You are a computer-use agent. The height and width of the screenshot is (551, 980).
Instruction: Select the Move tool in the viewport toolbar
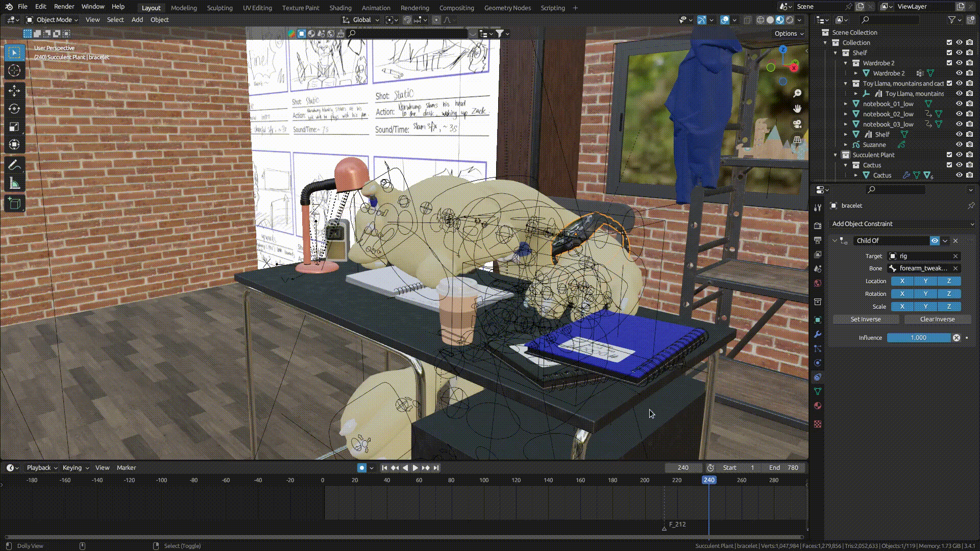(14, 91)
